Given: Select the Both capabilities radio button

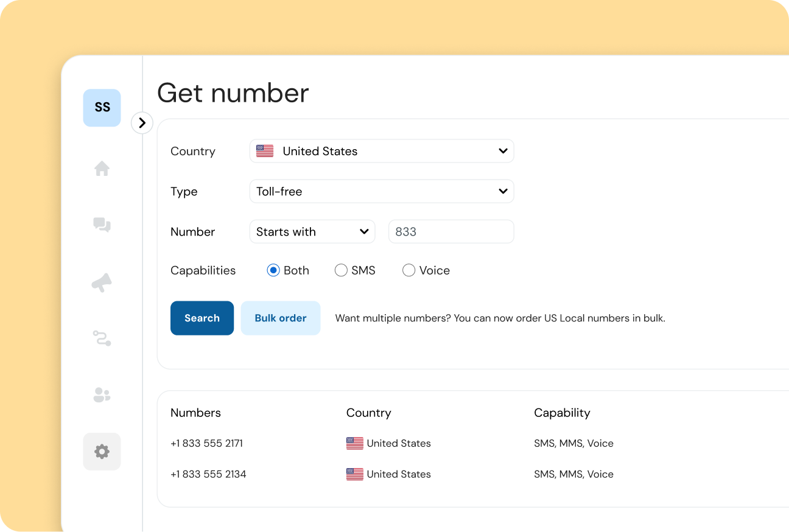Looking at the screenshot, I should click(273, 270).
